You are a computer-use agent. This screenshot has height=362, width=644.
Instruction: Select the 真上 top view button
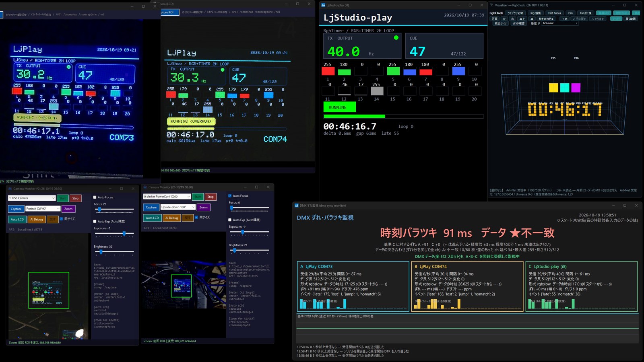(x=522, y=19)
